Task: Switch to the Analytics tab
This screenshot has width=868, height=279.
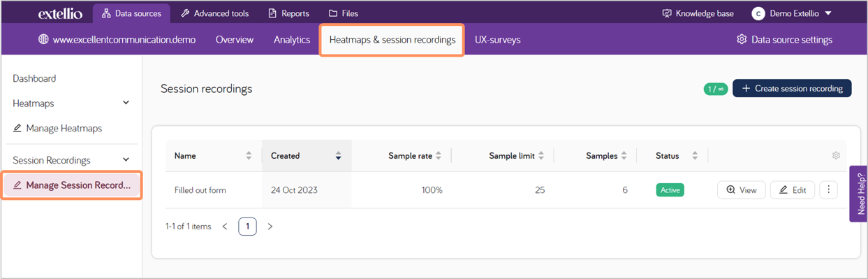Action: 292,40
